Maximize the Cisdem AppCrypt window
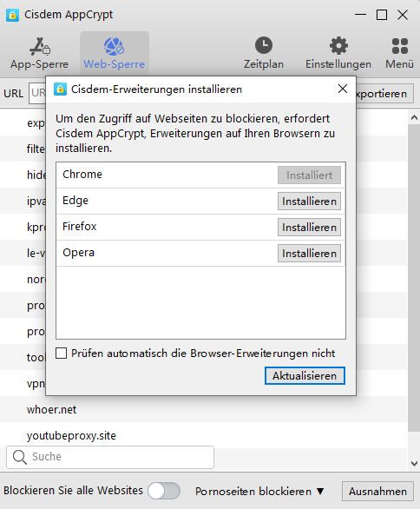 pos(382,15)
